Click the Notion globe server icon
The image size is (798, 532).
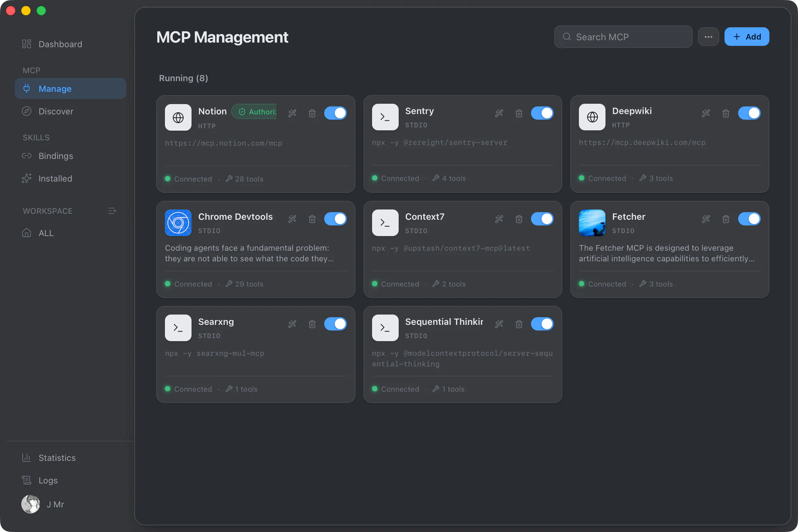[x=178, y=117]
